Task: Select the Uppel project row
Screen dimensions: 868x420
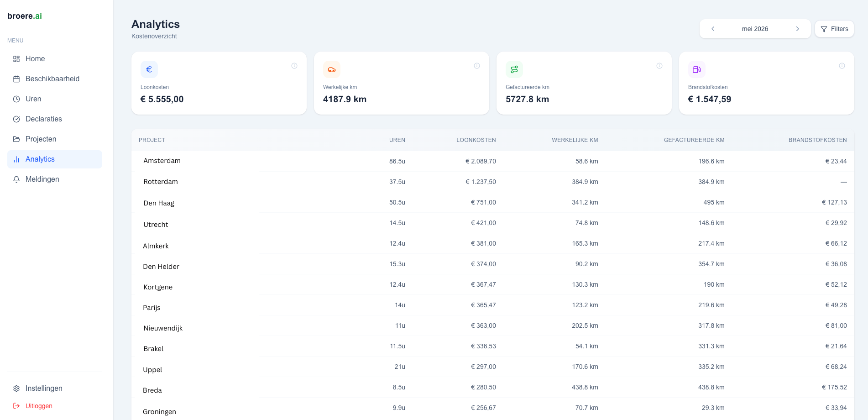Action: click(x=493, y=367)
